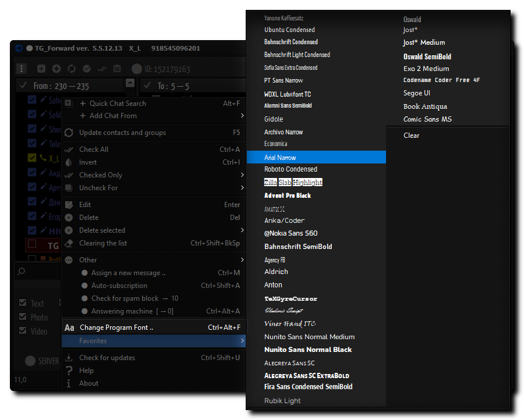
Task: Expand the Favorites submenu arrow
Action: tap(242, 341)
